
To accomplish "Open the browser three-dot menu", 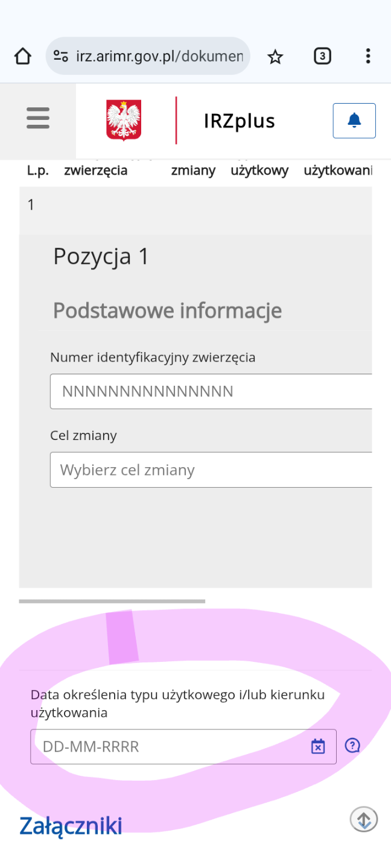I will (368, 57).
